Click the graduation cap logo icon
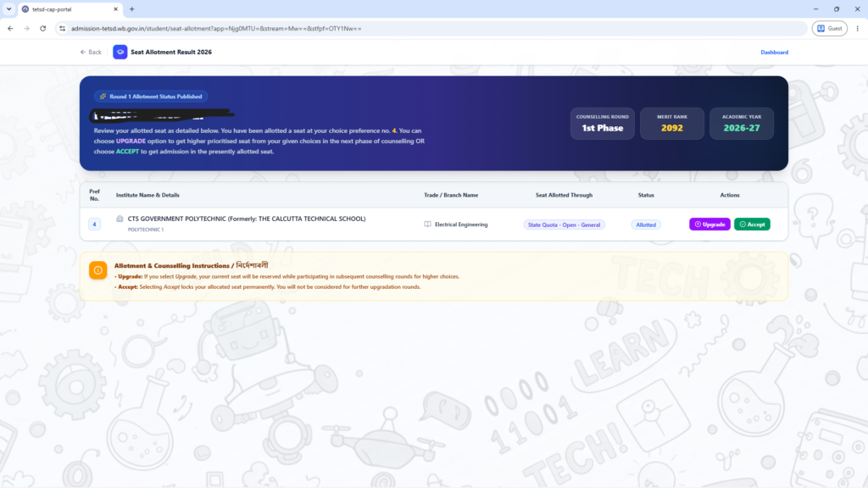This screenshot has width=868, height=488. click(x=120, y=52)
